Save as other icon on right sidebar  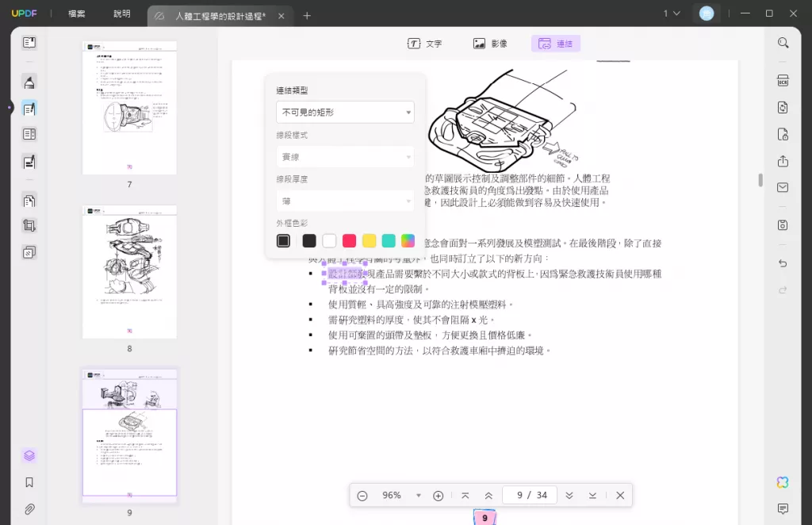(783, 225)
